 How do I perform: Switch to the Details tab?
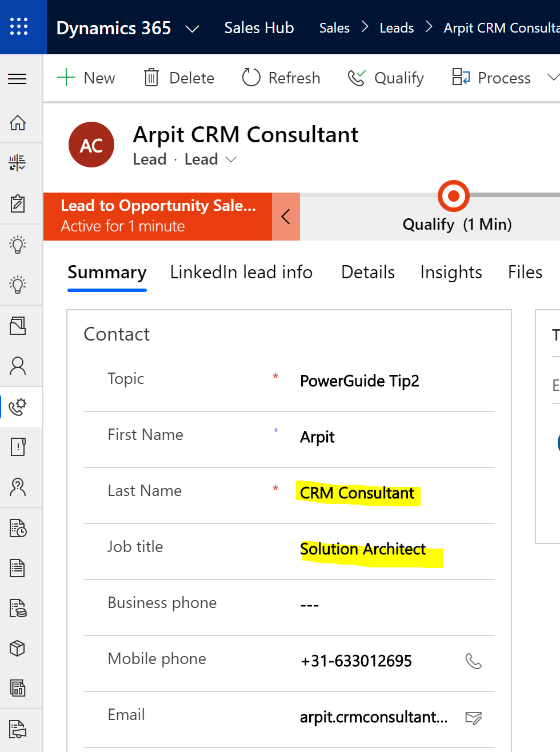pyautogui.click(x=367, y=272)
